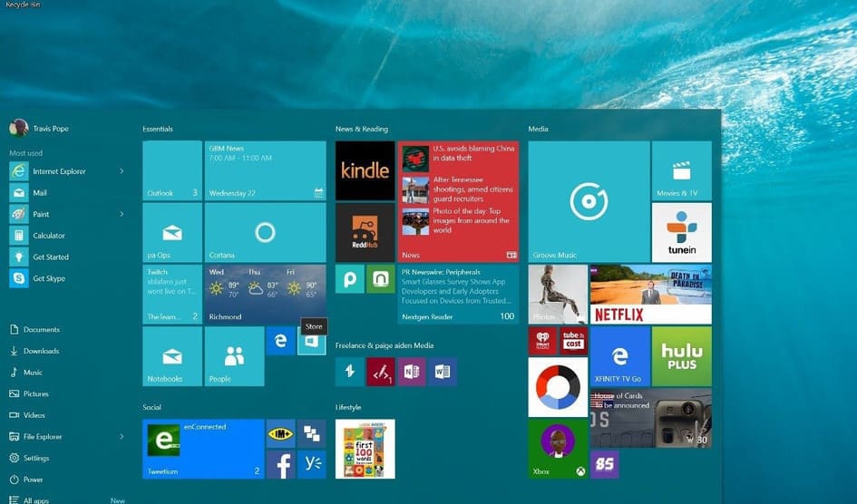Open the News headlines live tile
Viewport: 857px width, 504px height.
458,201
